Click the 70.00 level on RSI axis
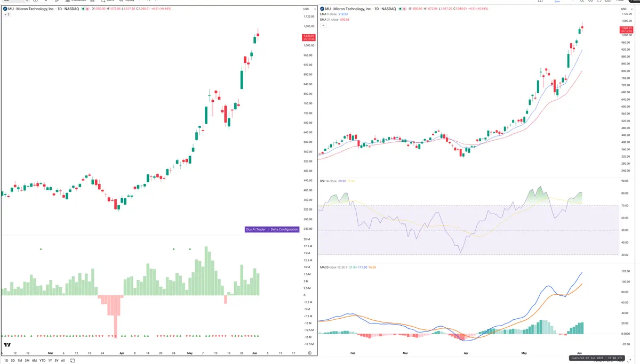The width and height of the screenshot is (640, 364). (x=625, y=206)
